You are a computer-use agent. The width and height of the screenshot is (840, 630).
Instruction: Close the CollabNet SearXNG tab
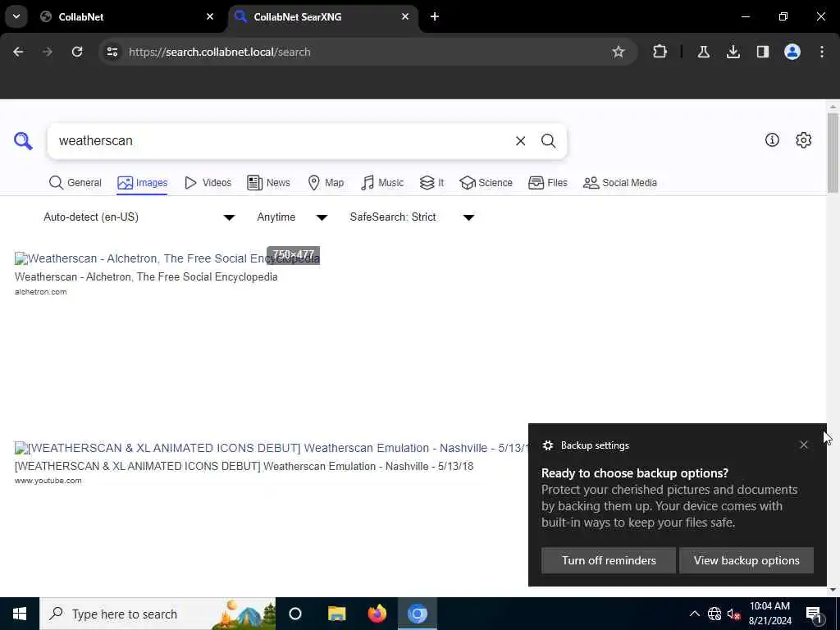tap(405, 16)
